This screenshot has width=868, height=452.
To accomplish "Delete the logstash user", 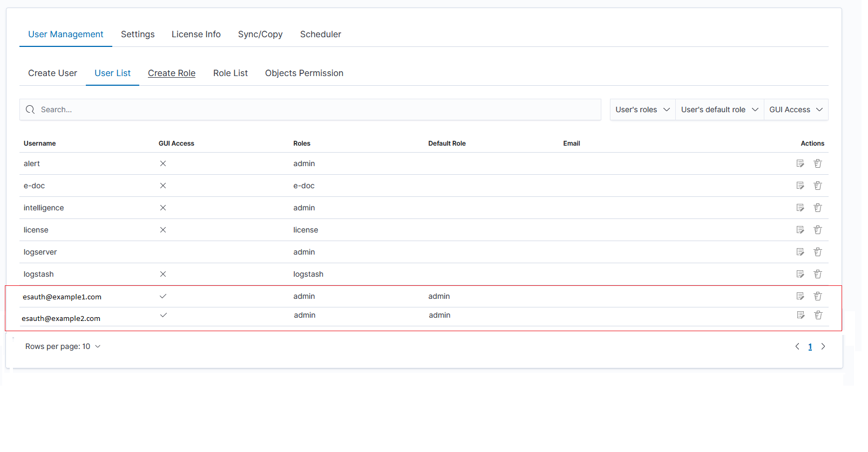I will click(x=818, y=274).
